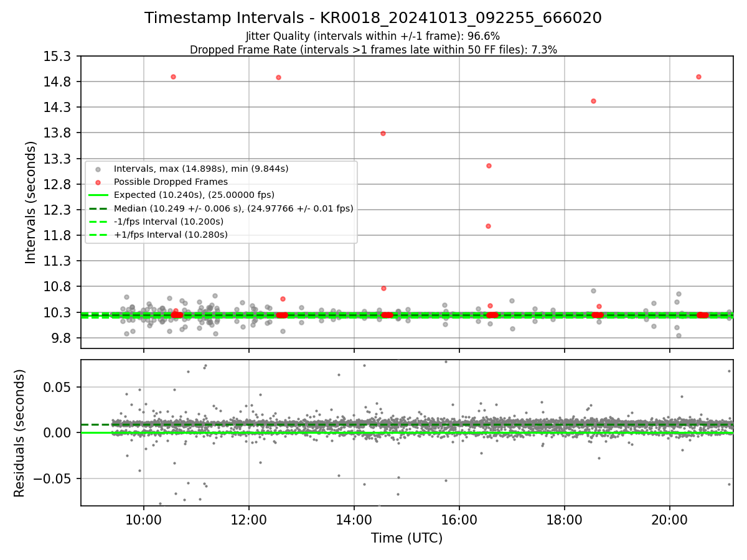
Task: Click the '10:00' x-axis tick label
Action: click(x=144, y=520)
